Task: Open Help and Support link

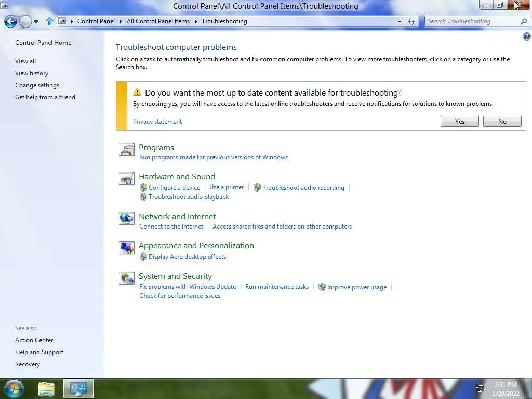Action: tap(39, 352)
